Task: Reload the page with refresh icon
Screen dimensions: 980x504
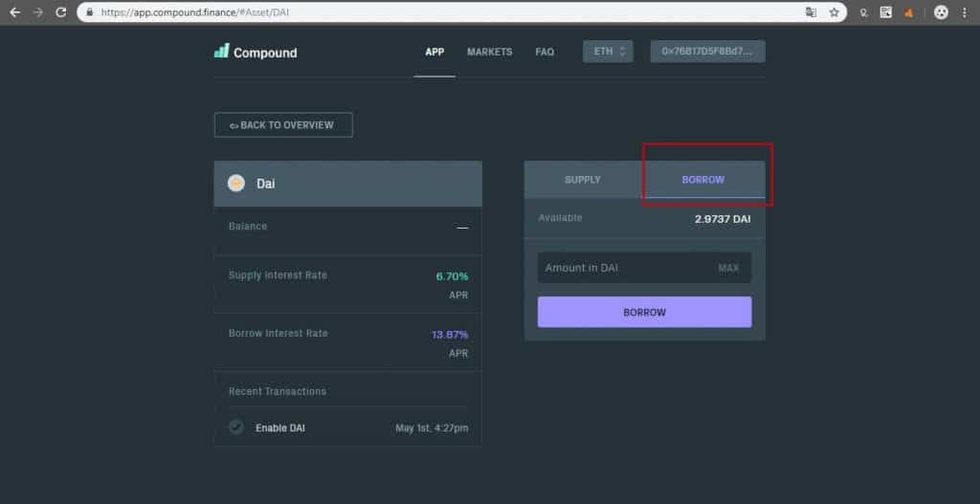Action: 60,12
